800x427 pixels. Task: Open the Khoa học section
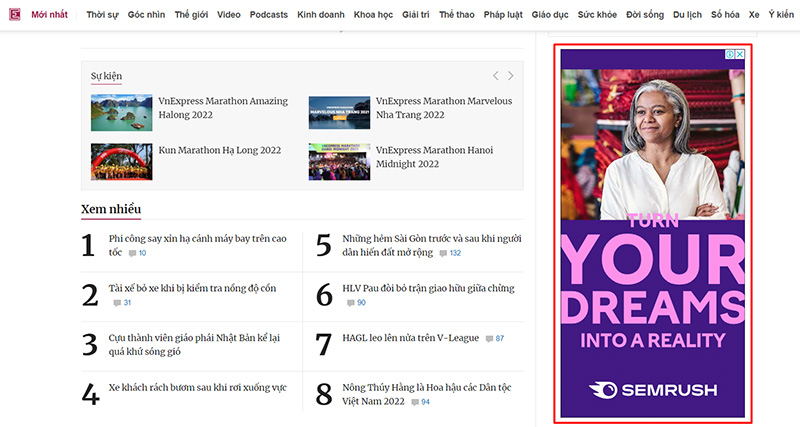[373, 14]
